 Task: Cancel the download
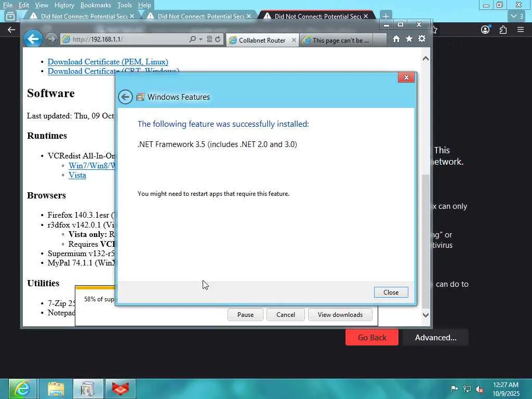click(286, 314)
